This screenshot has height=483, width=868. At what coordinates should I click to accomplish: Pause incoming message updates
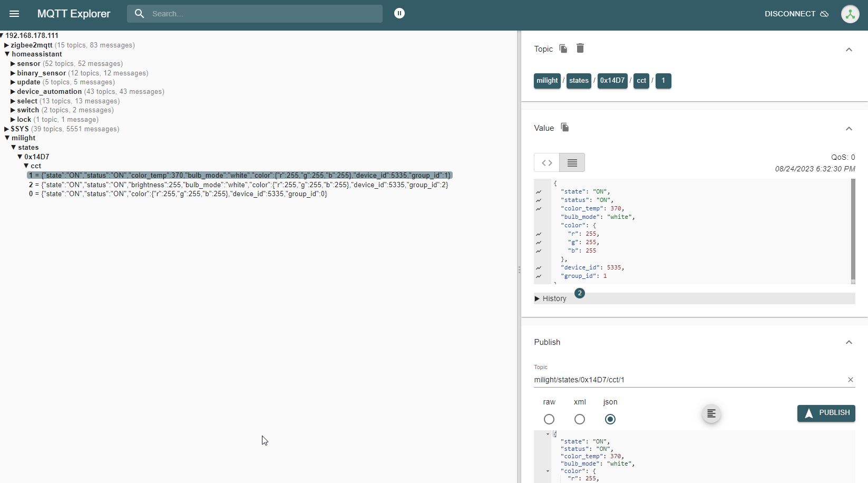point(399,14)
